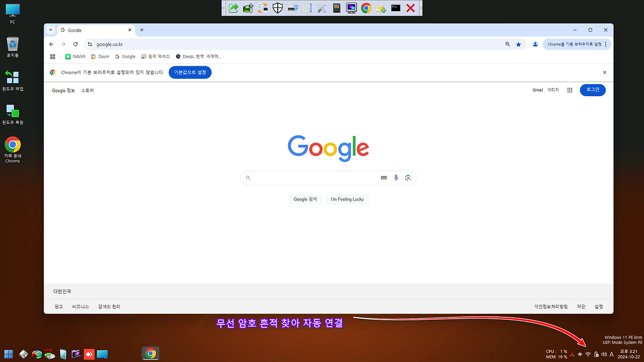The width and height of the screenshot is (644, 362).
Task: Open the command prompt icon in top dock
Action: click(396, 8)
